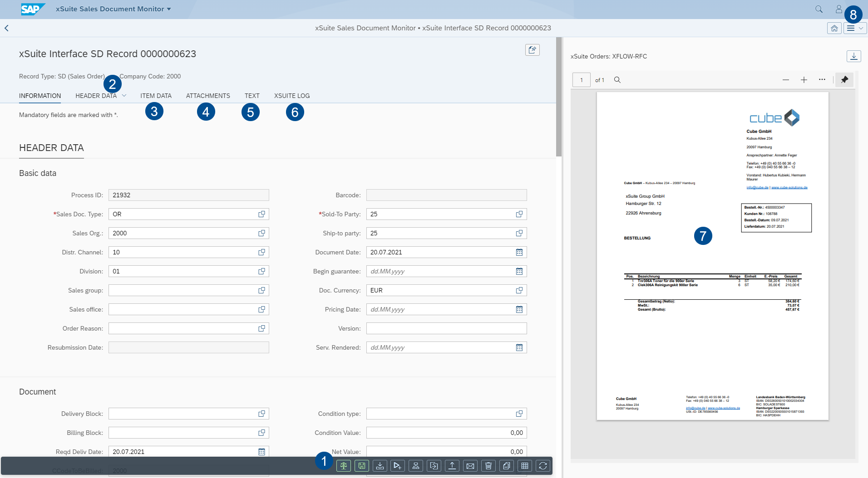Viewport: 868px width, 478px height.
Task: Click into the Version input field
Action: (x=446, y=328)
